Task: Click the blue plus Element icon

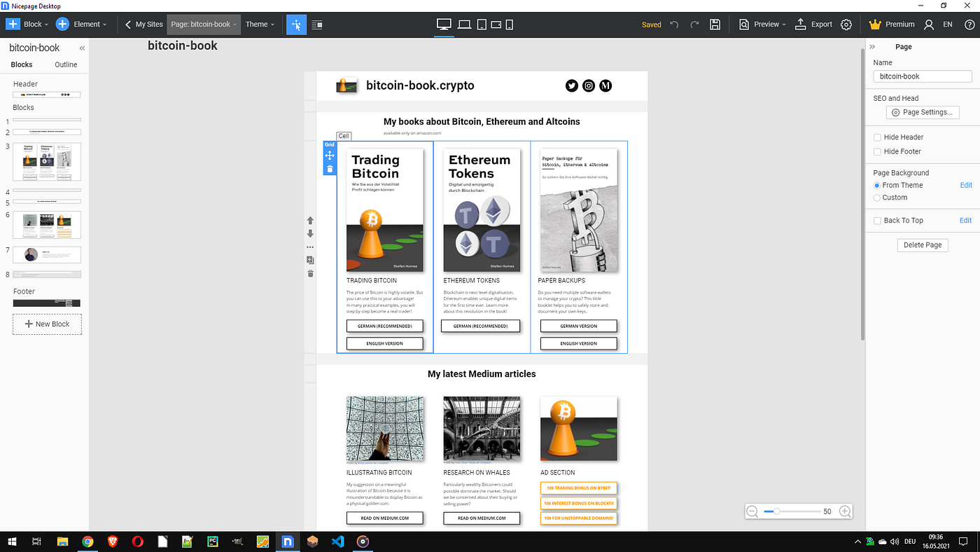Action: point(62,24)
